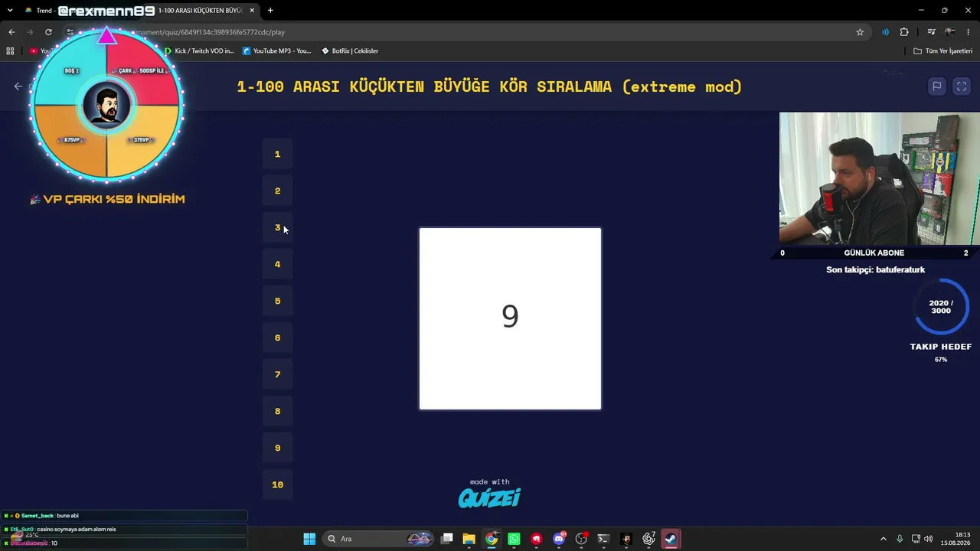The width and height of the screenshot is (980, 551).
Task: Click the chat message from Samet_back
Action: 125,516
